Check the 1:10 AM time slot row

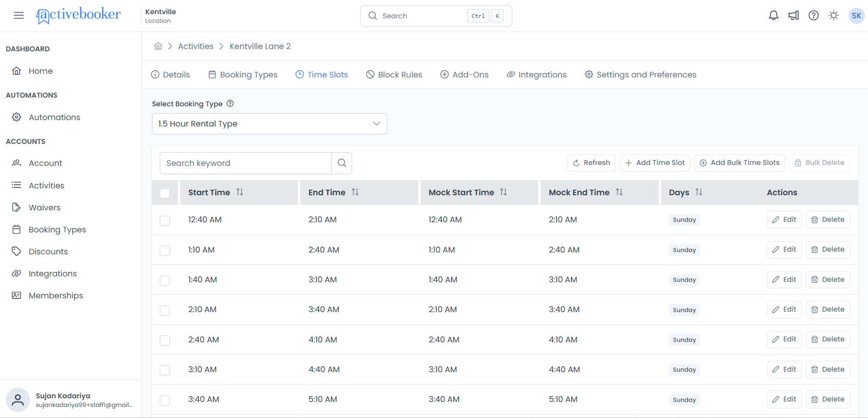click(165, 251)
